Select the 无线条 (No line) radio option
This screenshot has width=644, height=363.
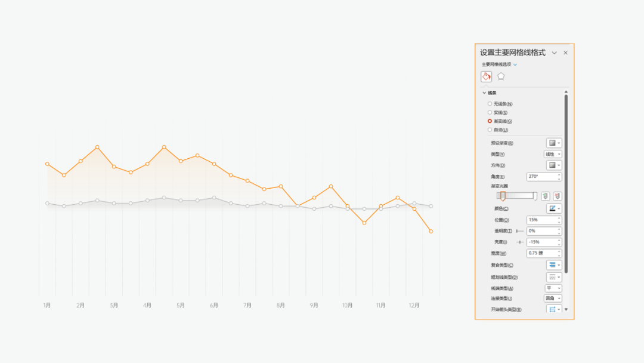[x=490, y=104]
